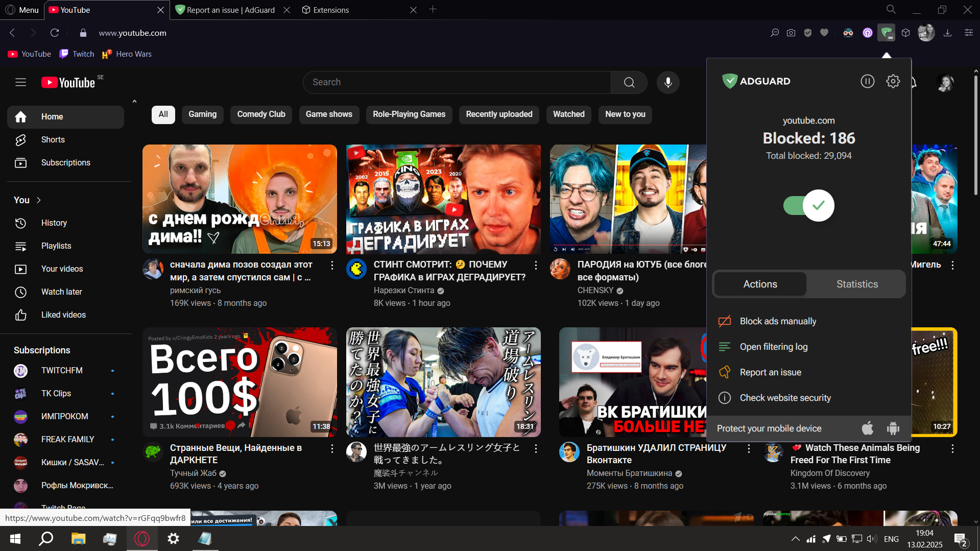Click the YouTube logo
This screenshot has height=551, width=980.
(x=68, y=82)
